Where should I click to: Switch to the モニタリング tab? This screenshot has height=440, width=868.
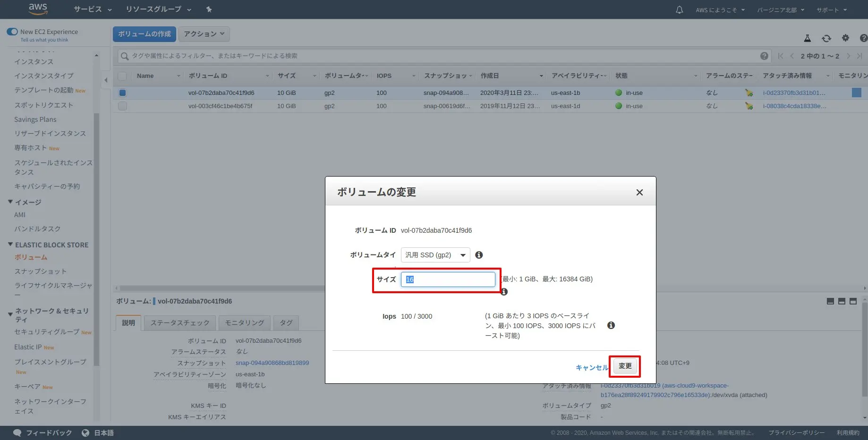click(x=245, y=323)
